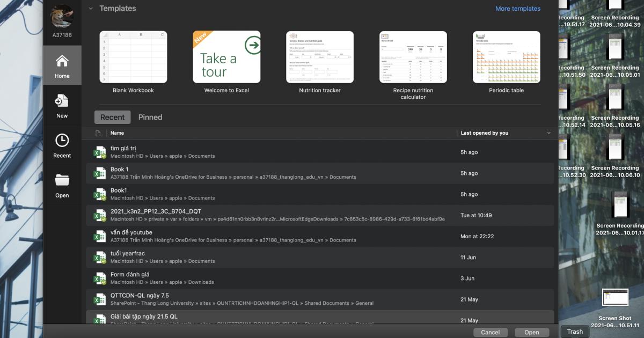
Task: Click the Tue at 10:49 timestamp
Action: 476,215
